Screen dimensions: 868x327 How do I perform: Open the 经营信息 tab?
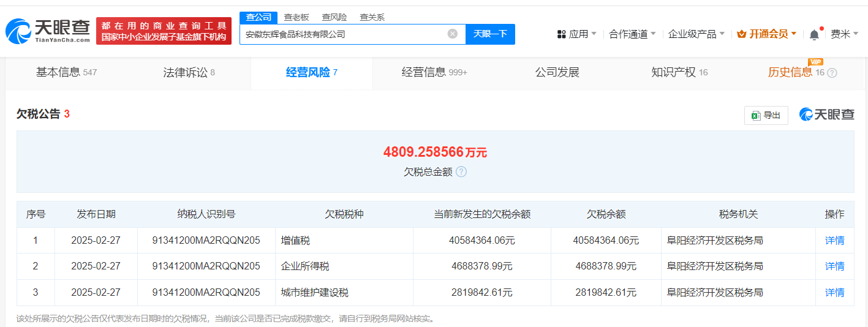coord(434,72)
